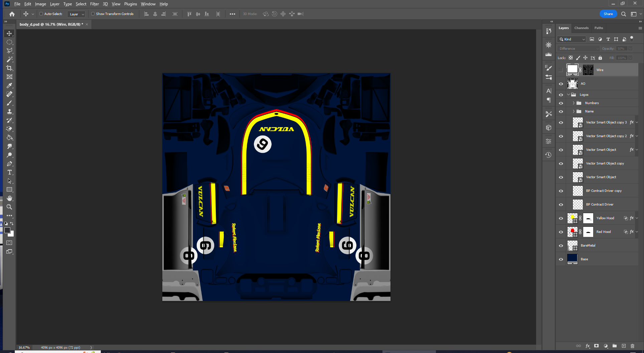Viewport: 644px width, 353px height.
Task: Enable the Auto-Select checkbox
Action: 41,14
